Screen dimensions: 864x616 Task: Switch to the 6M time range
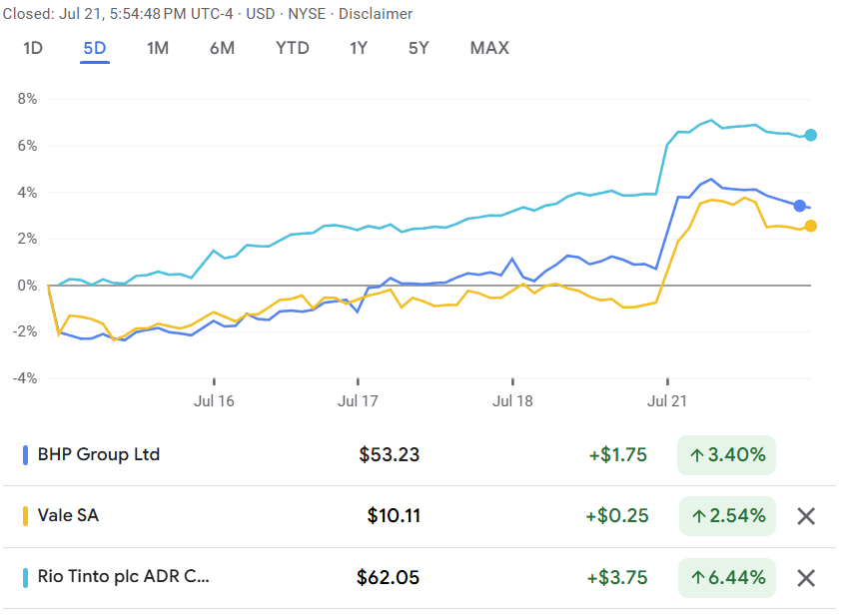pos(222,49)
